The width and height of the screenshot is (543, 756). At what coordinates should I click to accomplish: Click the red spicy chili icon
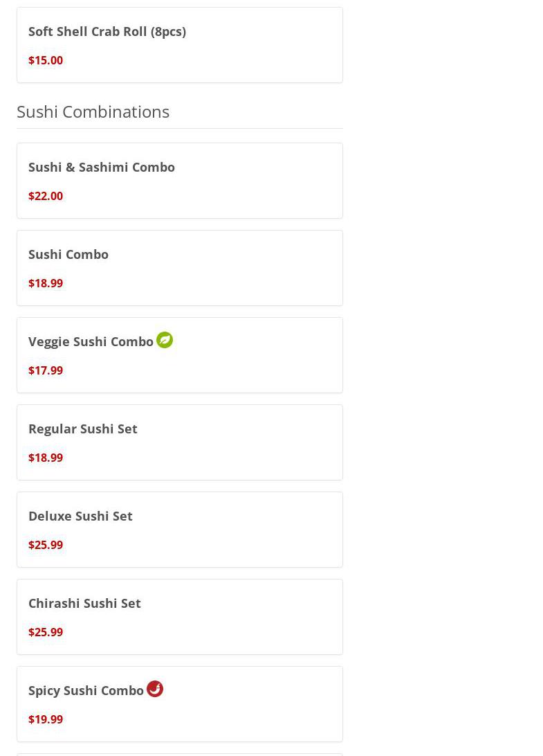click(155, 689)
